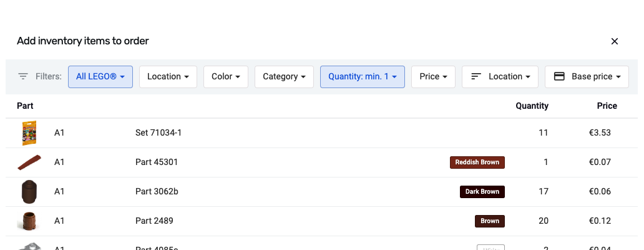644x250 pixels.
Task: Click the filter list icon
Action: click(23, 76)
